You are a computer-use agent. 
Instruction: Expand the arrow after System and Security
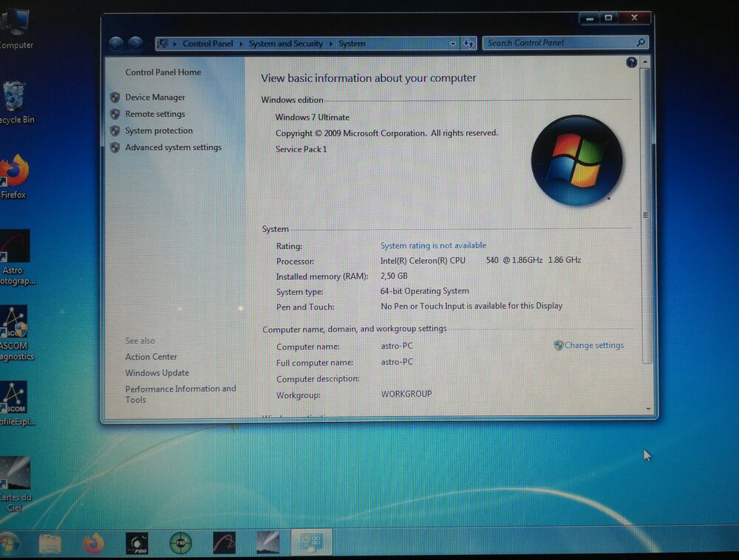pyautogui.click(x=330, y=44)
